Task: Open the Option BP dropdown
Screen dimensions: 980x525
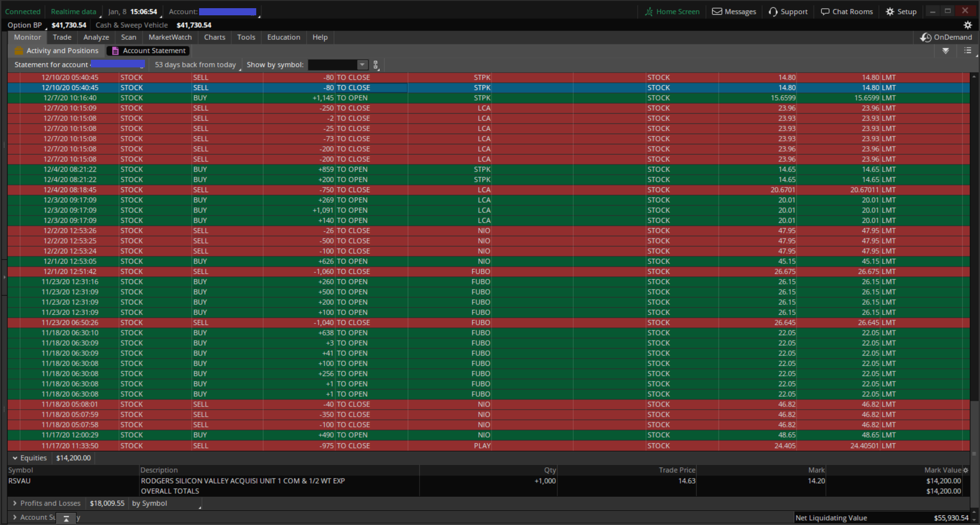Action: tap(26, 25)
